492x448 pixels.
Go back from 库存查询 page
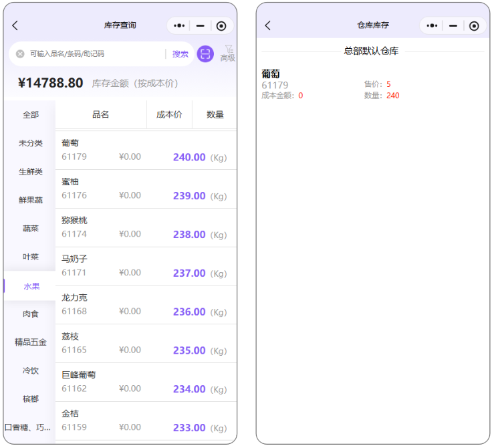pyautogui.click(x=15, y=26)
